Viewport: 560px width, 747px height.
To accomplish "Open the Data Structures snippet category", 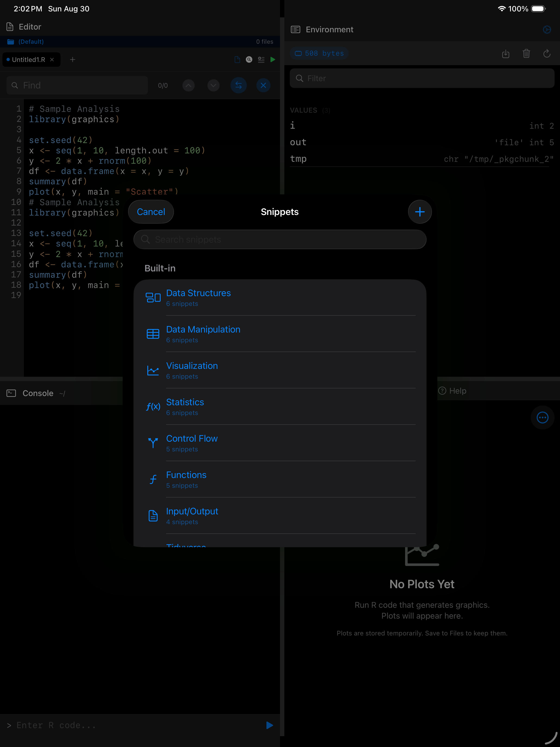I will click(280, 297).
